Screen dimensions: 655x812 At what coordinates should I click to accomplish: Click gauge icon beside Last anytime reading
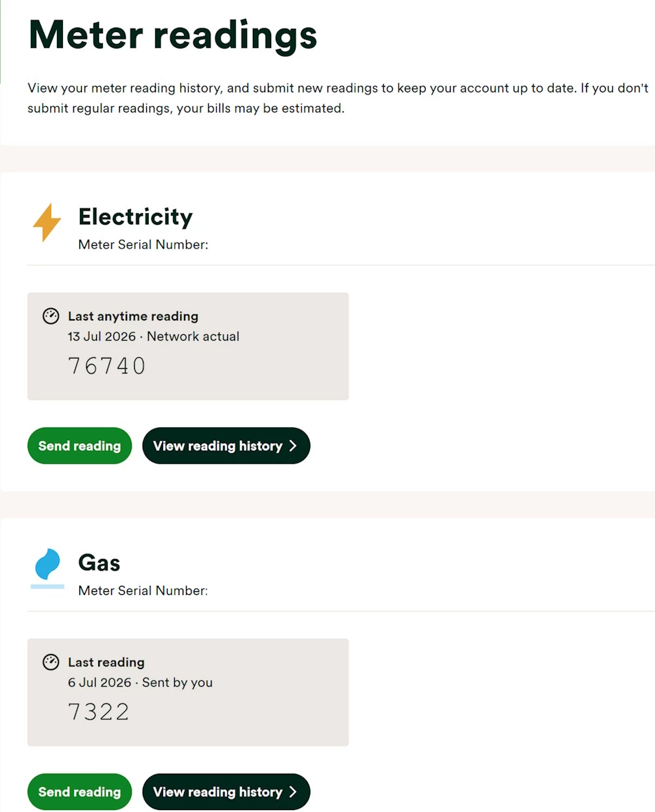(x=51, y=316)
